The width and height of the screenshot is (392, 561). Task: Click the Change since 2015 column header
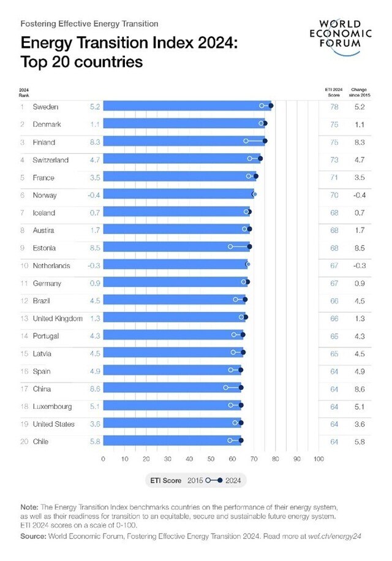pos(360,92)
